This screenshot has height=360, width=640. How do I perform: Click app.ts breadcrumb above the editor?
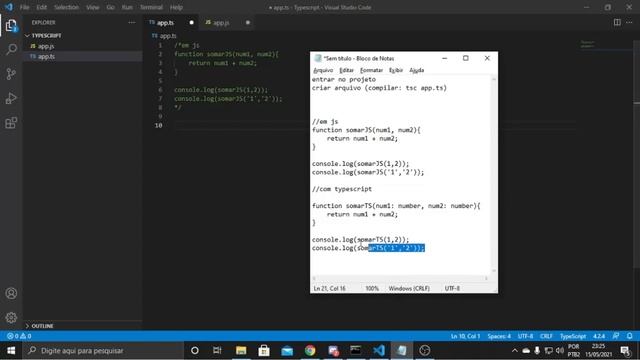pos(164,36)
